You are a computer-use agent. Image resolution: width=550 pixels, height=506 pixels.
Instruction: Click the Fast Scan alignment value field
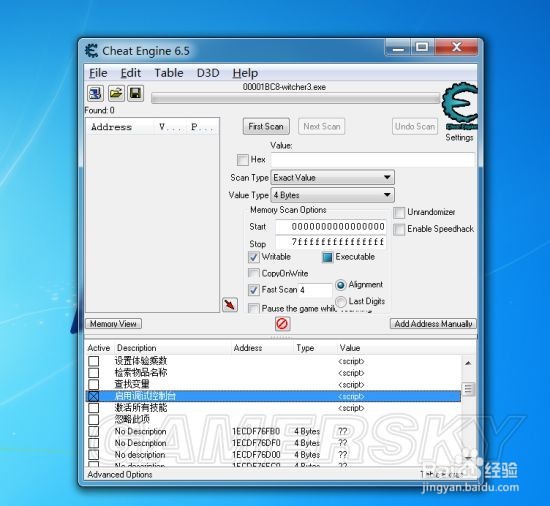(x=315, y=290)
